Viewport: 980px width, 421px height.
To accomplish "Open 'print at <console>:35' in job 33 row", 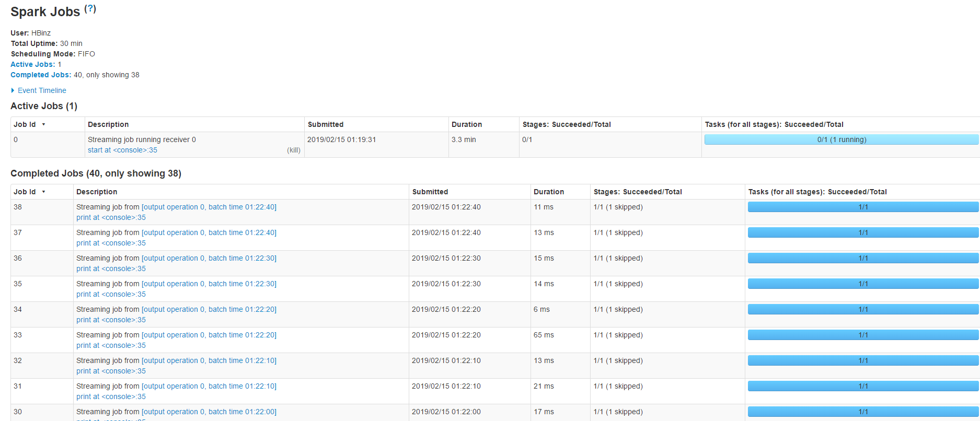I will click(111, 345).
